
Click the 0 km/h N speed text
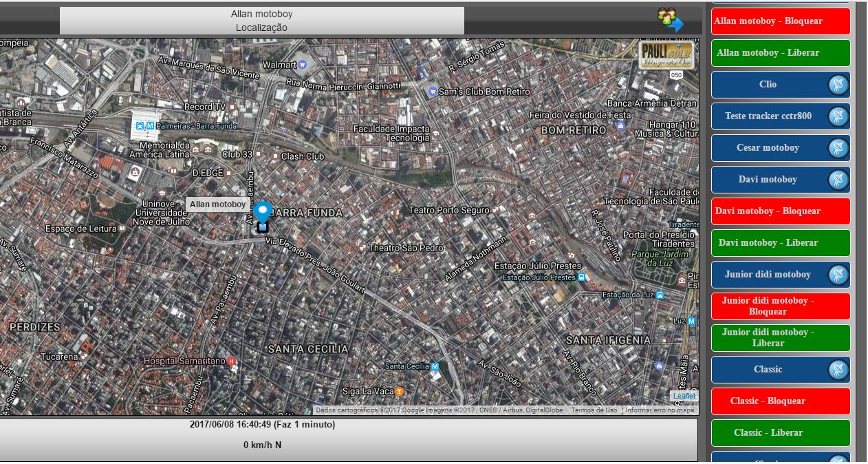(262, 445)
